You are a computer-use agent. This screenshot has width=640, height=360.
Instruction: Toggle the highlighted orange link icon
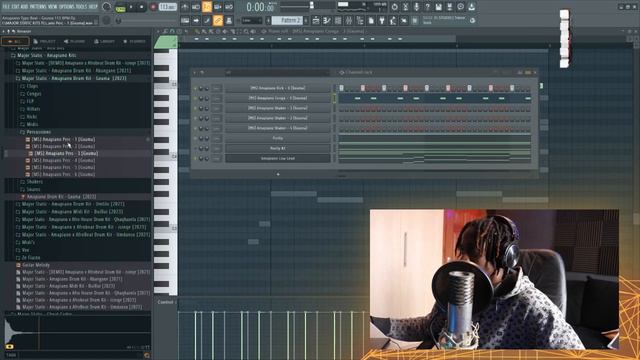pos(218,20)
